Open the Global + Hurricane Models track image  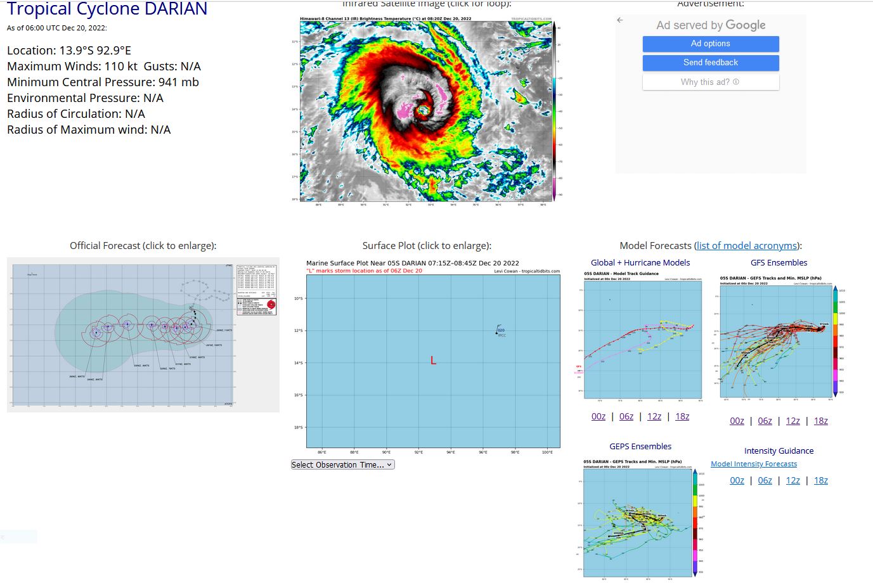click(x=642, y=337)
